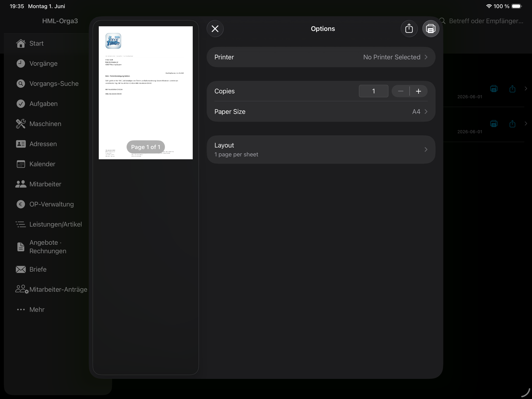532x399 pixels.
Task: Open Mitarbeiter-Anträge in the sidebar
Action: pos(58,290)
